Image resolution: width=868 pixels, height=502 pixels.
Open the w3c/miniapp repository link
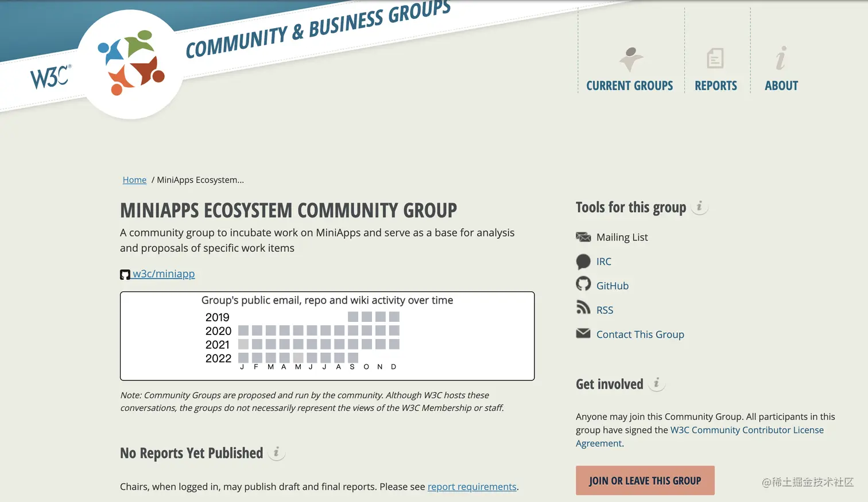(x=164, y=274)
